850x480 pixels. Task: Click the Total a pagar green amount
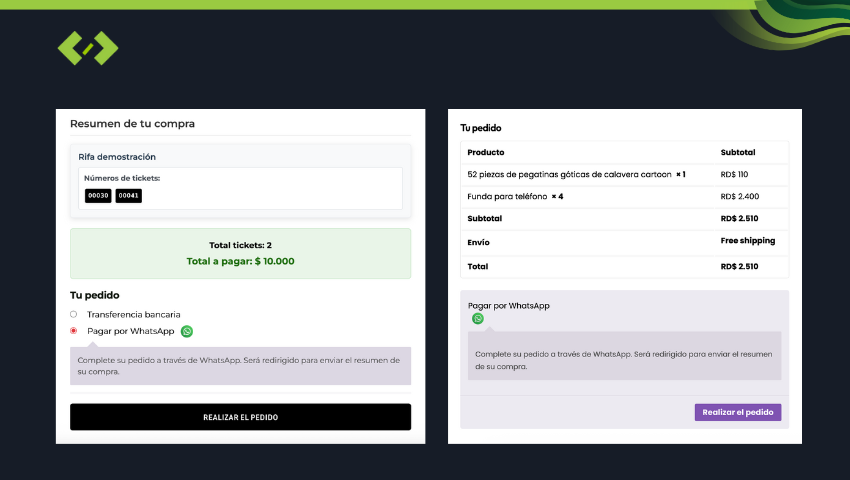click(x=240, y=261)
